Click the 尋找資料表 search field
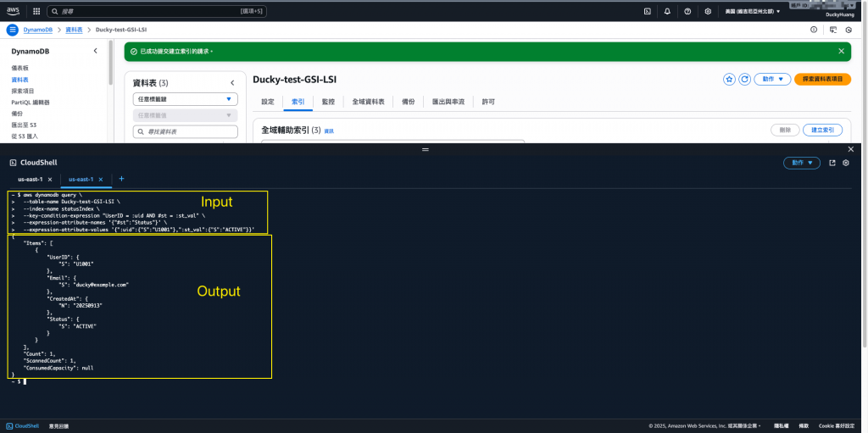 point(186,132)
